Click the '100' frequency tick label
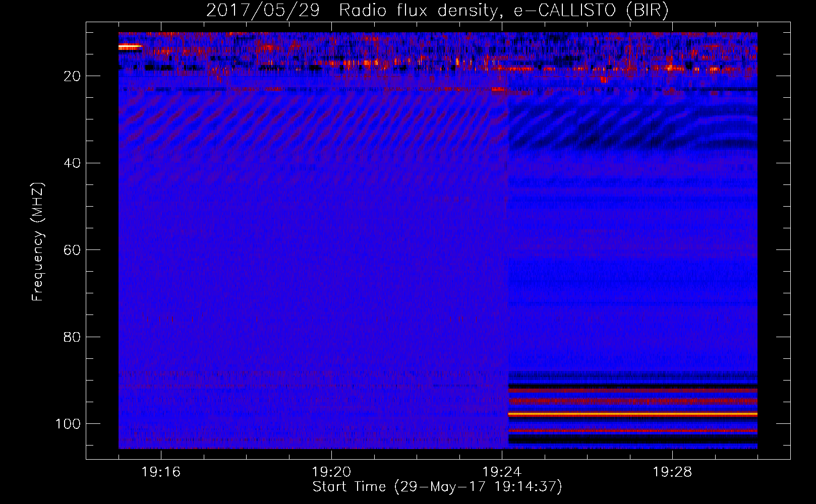Screen dimensions: 816x504 click(68, 424)
